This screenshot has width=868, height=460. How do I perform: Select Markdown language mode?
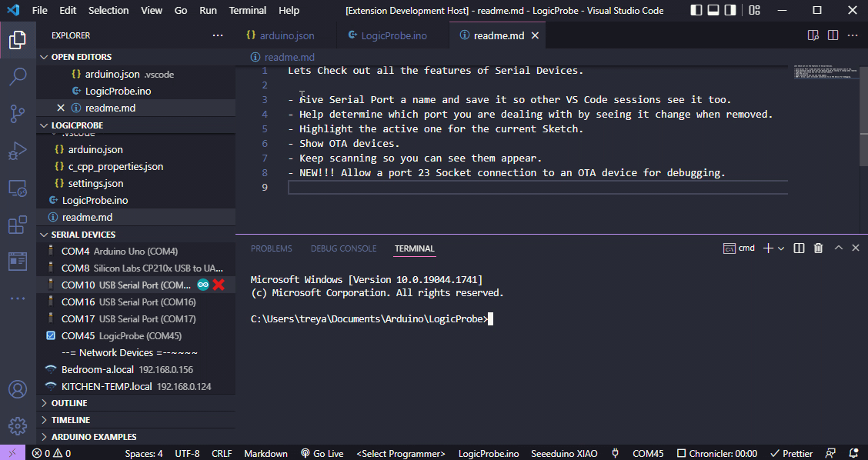click(x=265, y=453)
